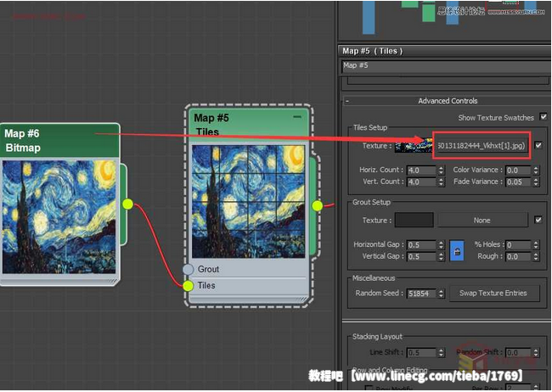This screenshot has width=552, height=392.
Task: Click the Line Shift spinner arrows
Action: 441,353
